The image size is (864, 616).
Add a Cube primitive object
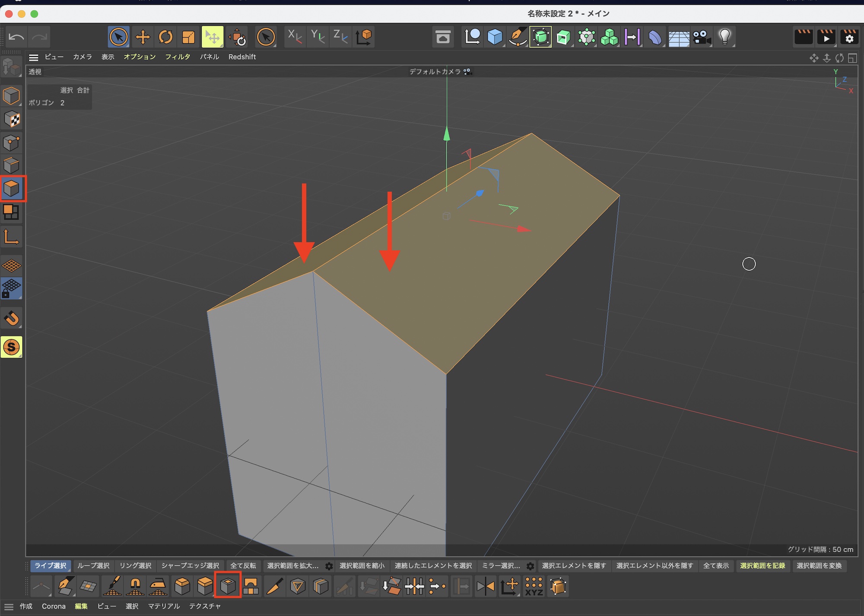click(x=495, y=37)
